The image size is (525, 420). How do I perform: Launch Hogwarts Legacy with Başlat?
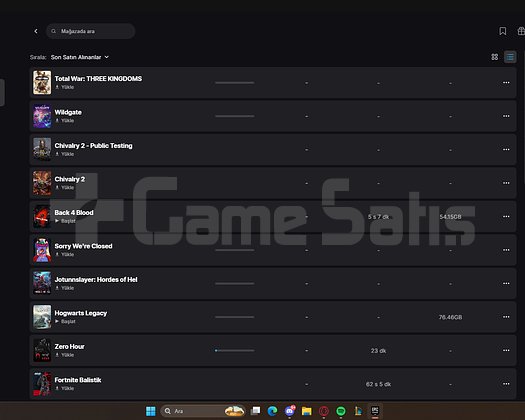pyautogui.click(x=65, y=322)
